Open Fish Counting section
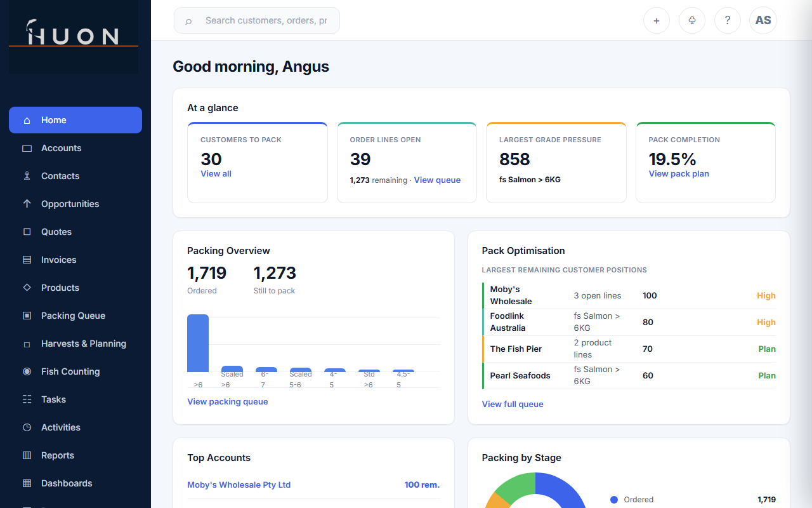Image resolution: width=812 pixels, height=508 pixels. click(x=75, y=371)
